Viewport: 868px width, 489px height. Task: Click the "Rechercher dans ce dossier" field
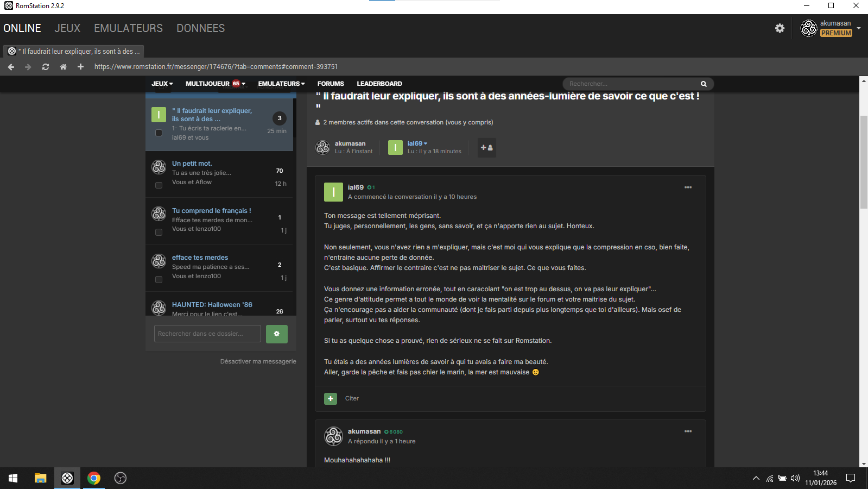pyautogui.click(x=207, y=334)
